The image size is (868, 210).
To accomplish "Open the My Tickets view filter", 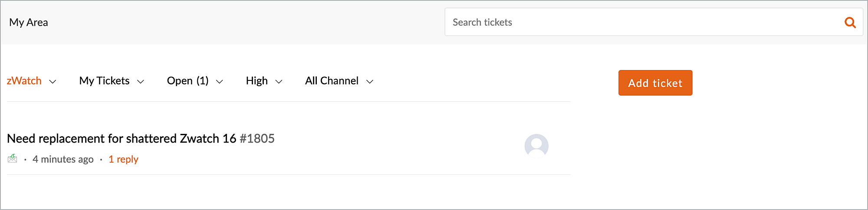I will tap(104, 81).
